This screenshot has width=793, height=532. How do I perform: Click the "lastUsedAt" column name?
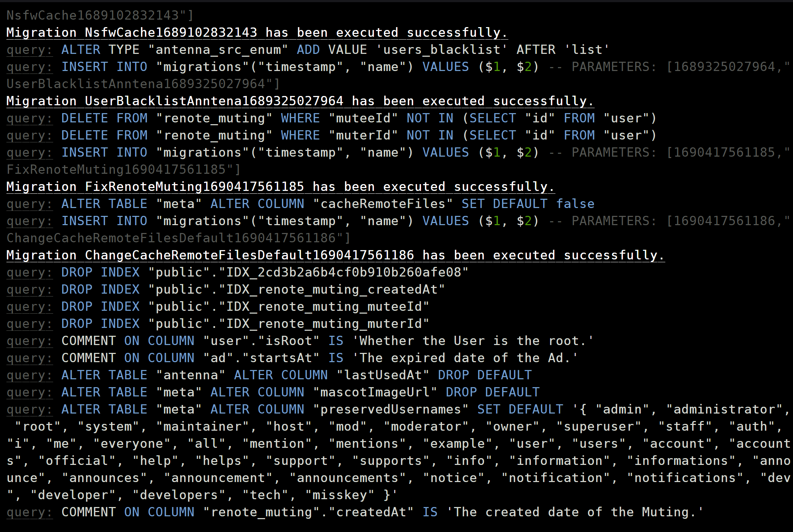(x=383, y=375)
